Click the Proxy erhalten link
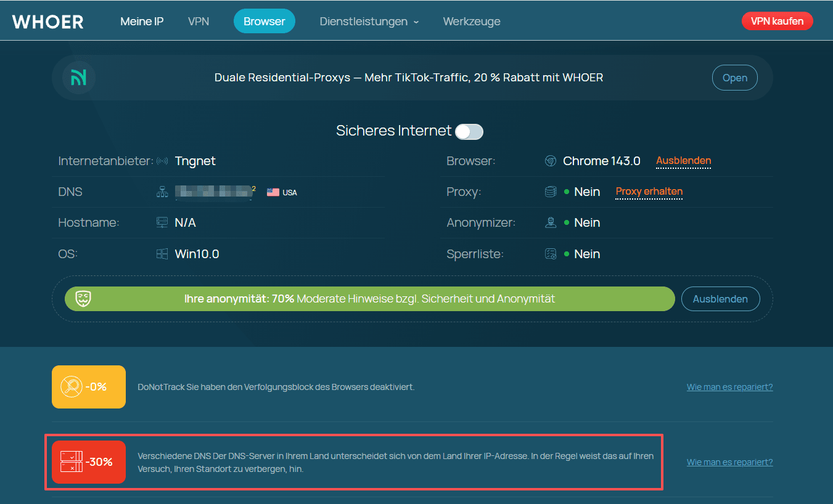This screenshot has width=833, height=504. click(649, 192)
